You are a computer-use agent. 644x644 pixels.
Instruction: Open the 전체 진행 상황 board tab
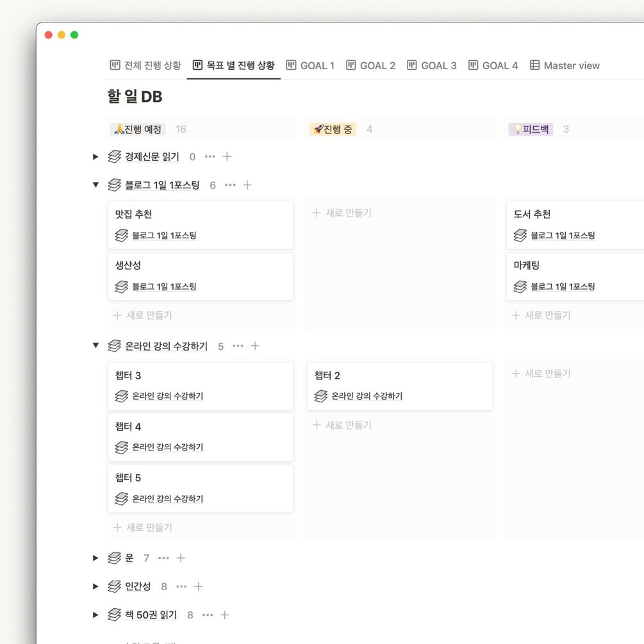[145, 65]
